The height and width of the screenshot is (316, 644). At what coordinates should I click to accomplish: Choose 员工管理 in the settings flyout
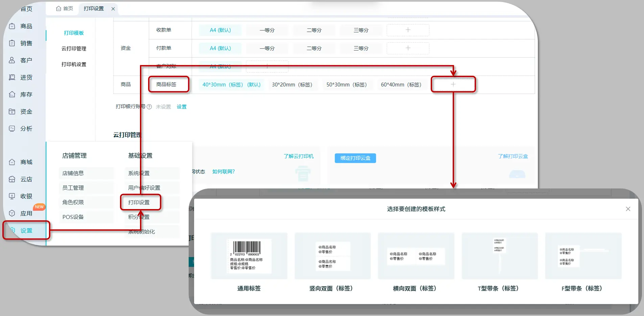(86, 188)
